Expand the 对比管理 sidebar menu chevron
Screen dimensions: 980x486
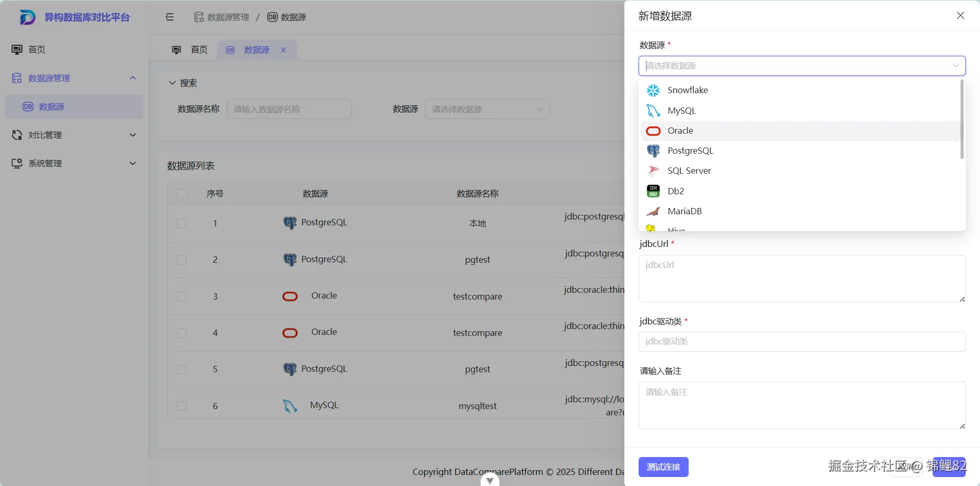133,135
